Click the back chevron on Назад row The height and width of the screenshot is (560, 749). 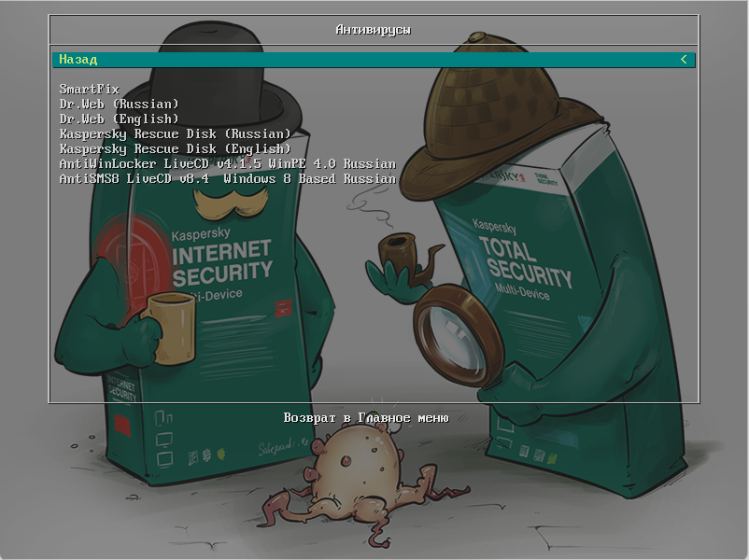point(684,60)
